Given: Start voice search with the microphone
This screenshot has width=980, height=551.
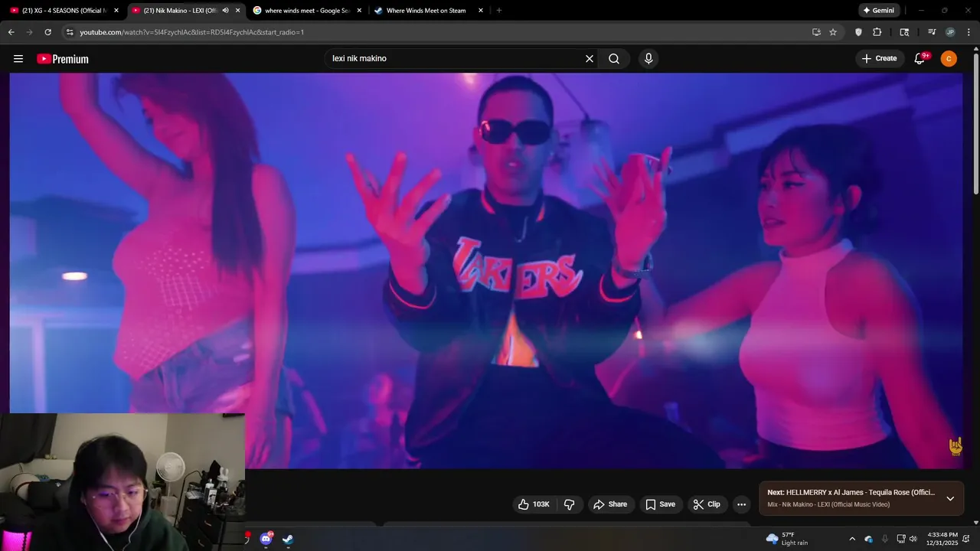Looking at the screenshot, I should click(x=648, y=59).
